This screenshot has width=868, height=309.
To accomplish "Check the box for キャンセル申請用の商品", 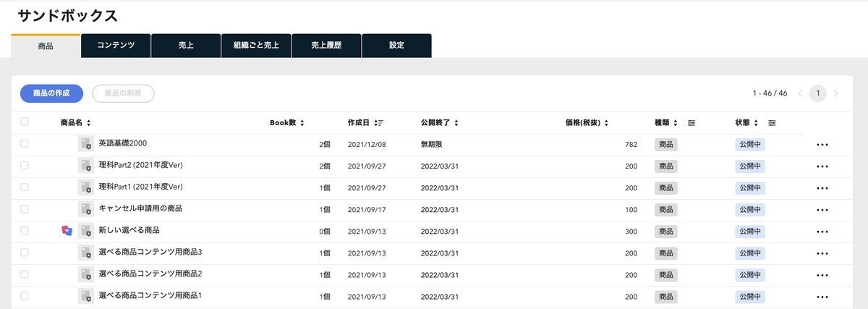I will (25, 209).
